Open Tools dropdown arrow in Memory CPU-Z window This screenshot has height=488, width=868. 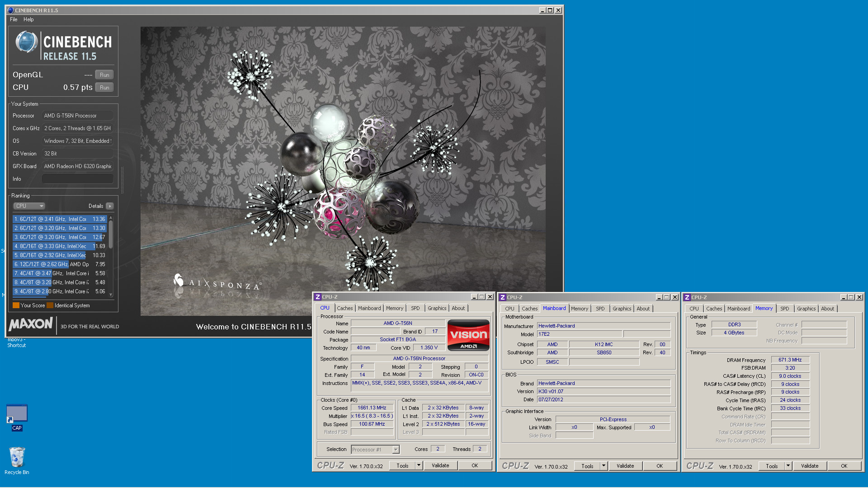[x=788, y=466]
